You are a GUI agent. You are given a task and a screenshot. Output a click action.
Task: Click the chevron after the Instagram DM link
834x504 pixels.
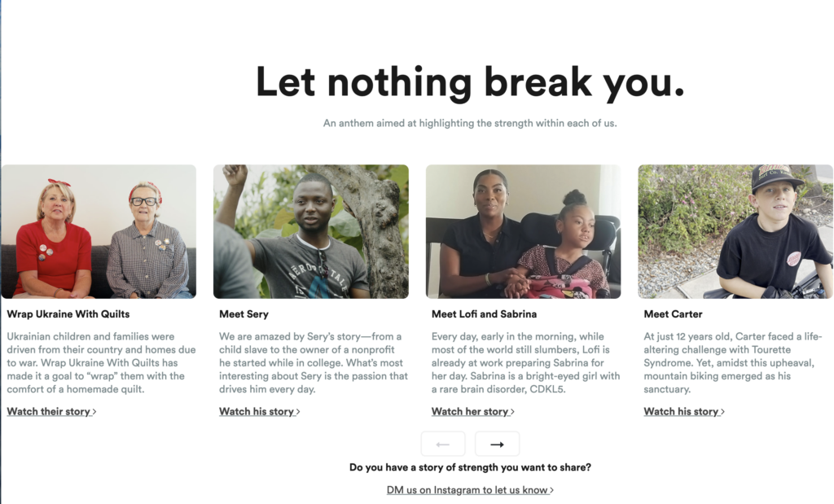pos(552,491)
